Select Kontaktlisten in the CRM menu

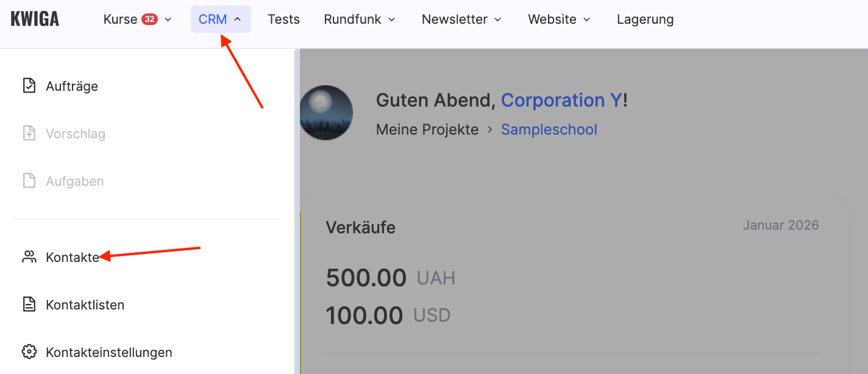pyautogui.click(x=85, y=305)
